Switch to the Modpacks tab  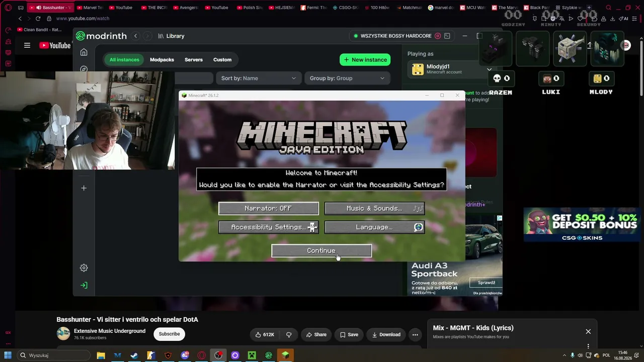point(162,60)
